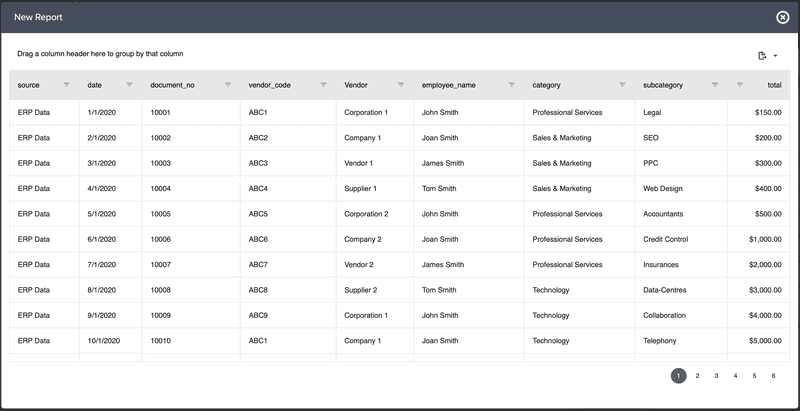
Task: Open vendor_code column filter
Action: [323, 85]
